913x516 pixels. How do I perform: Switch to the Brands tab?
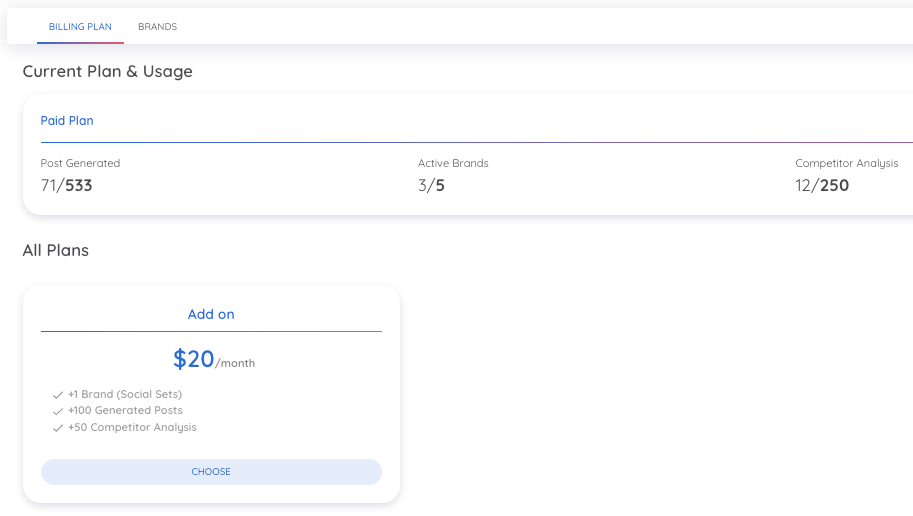[157, 27]
